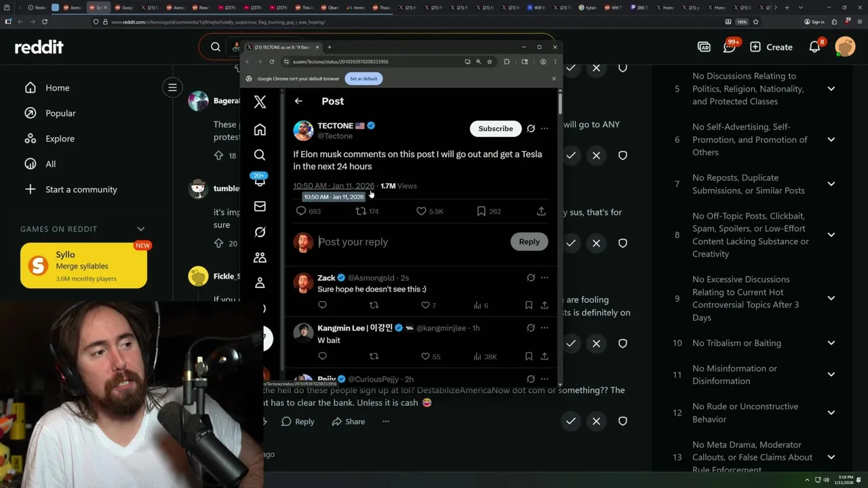Click the Reddit advertise icon
The width and height of the screenshot is (868, 488).
[704, 47]
